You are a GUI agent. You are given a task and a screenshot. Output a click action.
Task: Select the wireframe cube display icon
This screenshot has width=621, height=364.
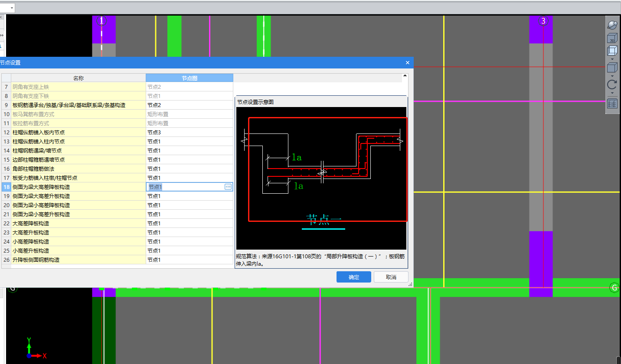[612, 51]
